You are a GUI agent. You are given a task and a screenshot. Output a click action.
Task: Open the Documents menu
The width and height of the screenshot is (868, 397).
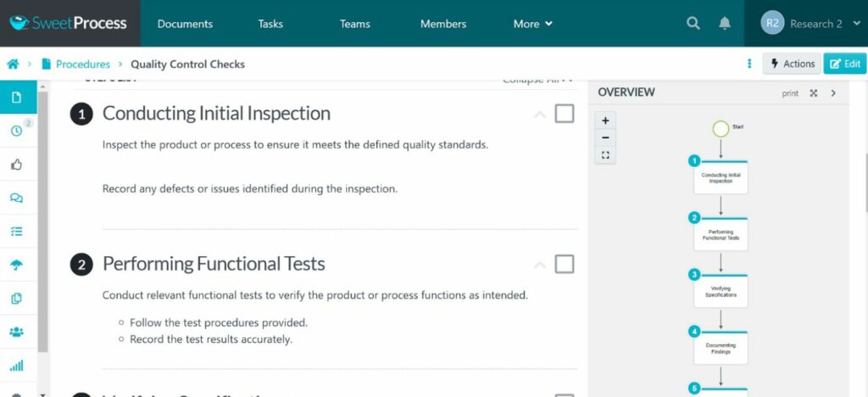185,24
